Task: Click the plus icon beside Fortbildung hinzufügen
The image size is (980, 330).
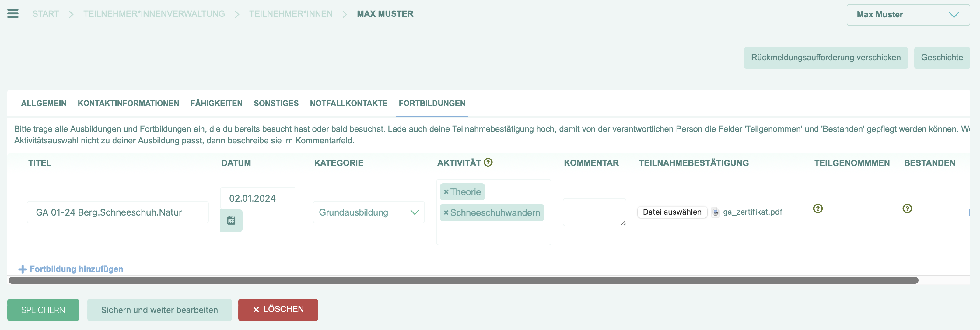Action: (23, 269)
